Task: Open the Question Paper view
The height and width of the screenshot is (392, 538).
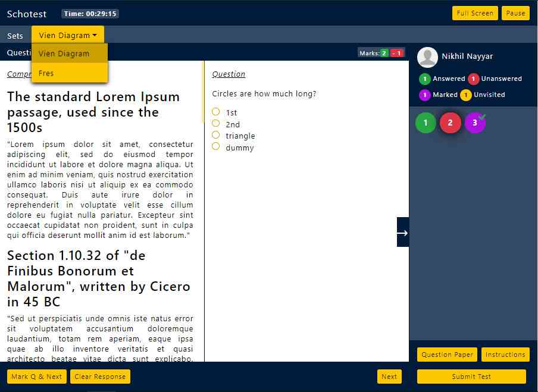Action: tap(447, 355)
